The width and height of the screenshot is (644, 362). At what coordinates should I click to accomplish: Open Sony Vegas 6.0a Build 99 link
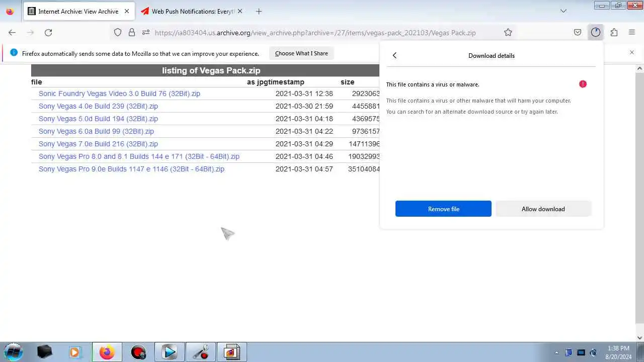pyautogui.click(x=96, y=131)
